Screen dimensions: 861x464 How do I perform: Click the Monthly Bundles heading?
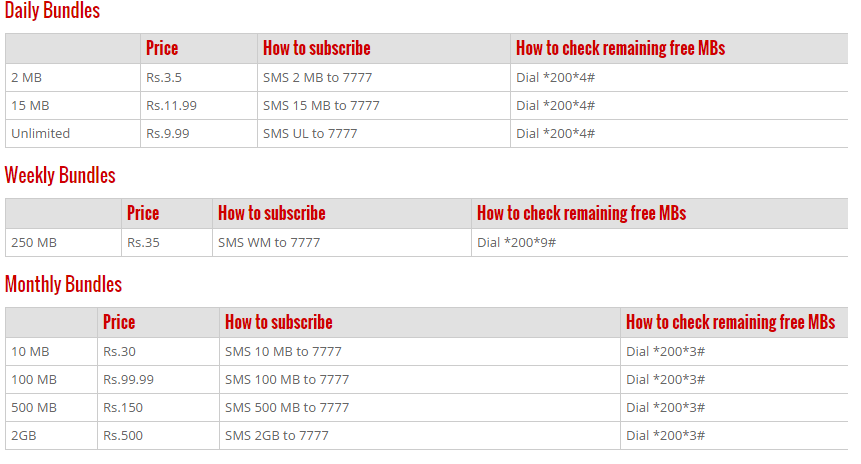pos(63,284)
